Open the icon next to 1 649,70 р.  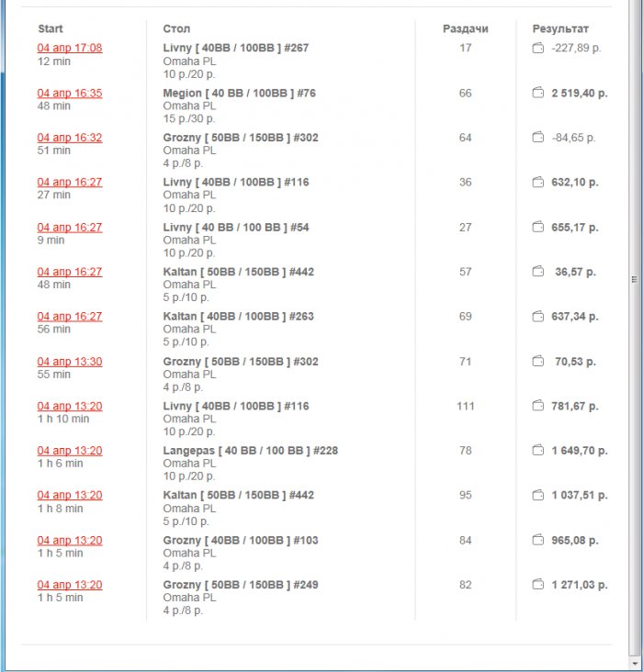coord(538,451)
